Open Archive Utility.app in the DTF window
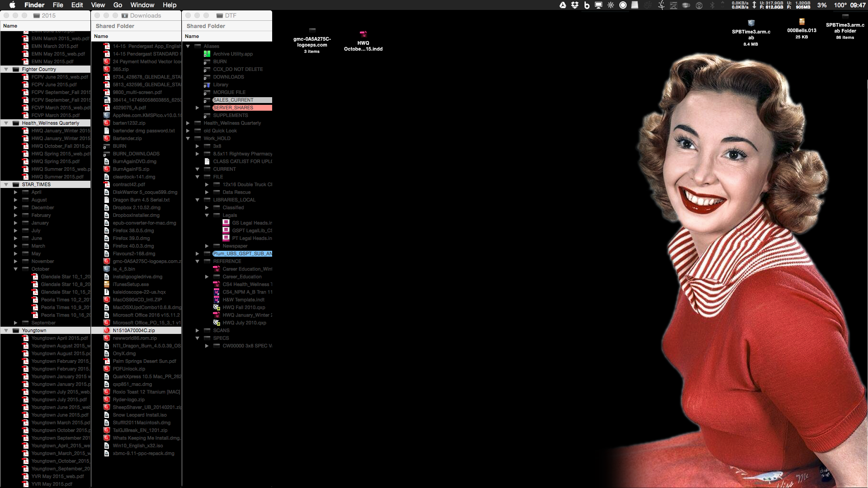 [232, 54]
